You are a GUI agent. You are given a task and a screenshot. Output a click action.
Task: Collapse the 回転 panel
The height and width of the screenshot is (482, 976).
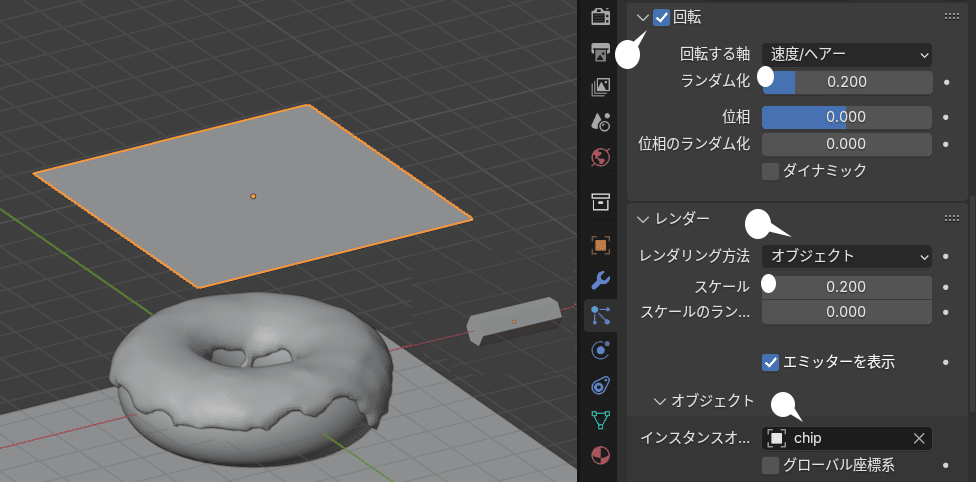click(643, 17)
